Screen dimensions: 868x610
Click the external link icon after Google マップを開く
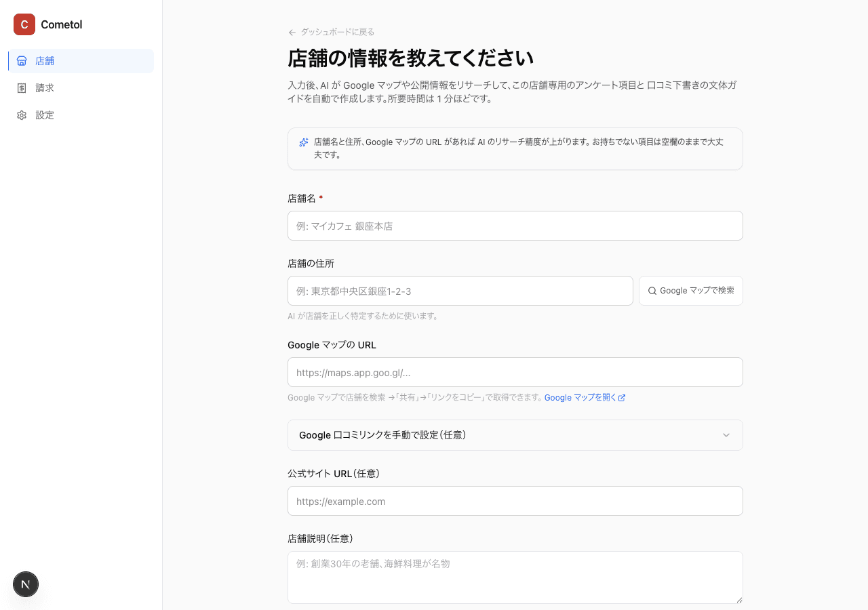pos(622,398)
